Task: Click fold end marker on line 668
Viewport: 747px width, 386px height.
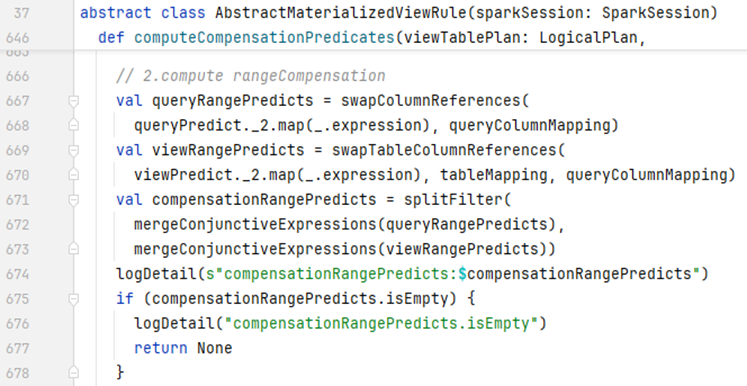Action: [73, 125]
